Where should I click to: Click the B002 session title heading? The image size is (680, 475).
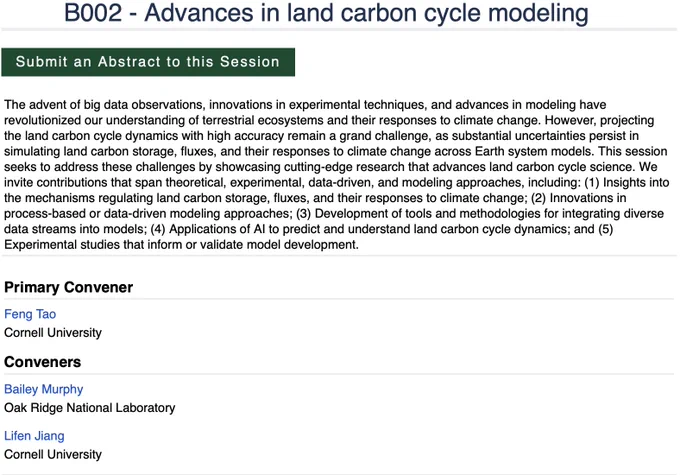coord(326,13)
